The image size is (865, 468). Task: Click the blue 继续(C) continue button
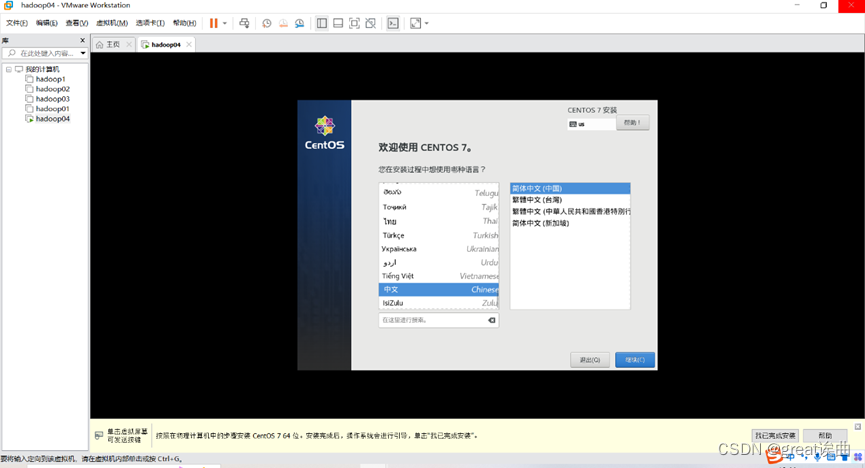635,360
